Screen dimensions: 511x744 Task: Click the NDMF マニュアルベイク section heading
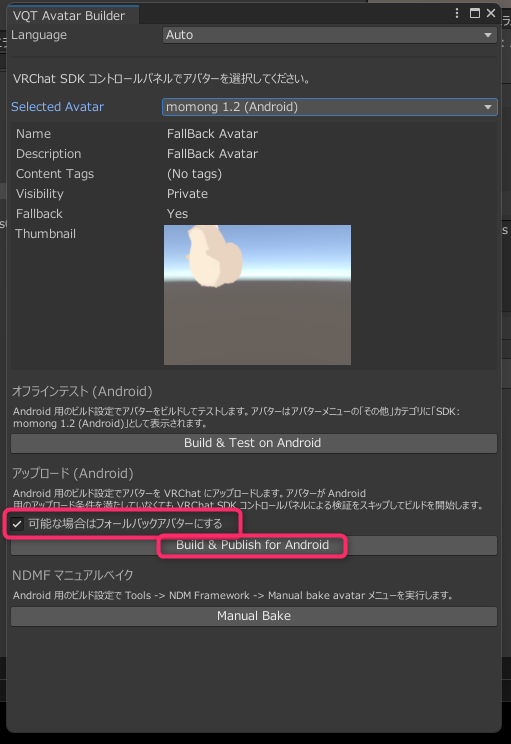click(73, 575)
